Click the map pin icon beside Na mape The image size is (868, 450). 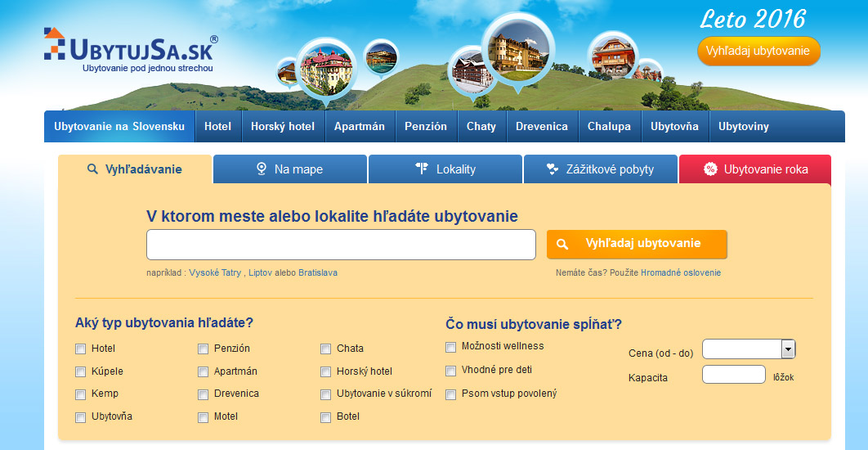click(x=262, y=169)
